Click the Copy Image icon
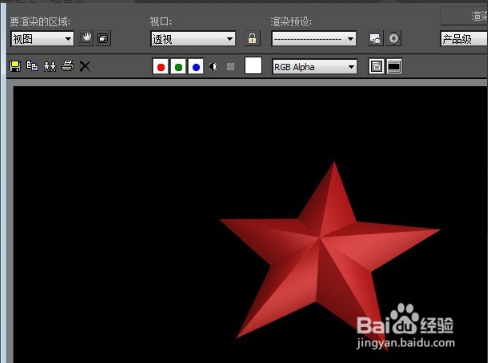This screenshot has width=488, height=363. (x=32, y=66)
